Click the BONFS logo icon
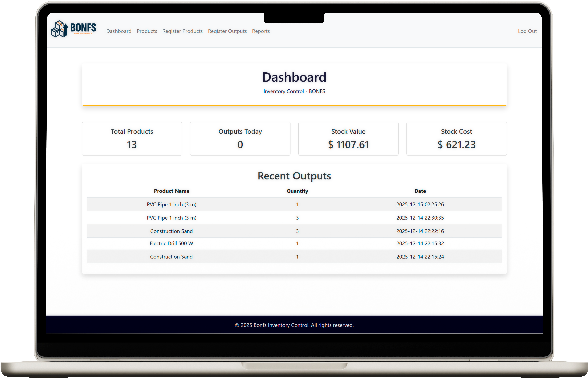The width and height of the screenshot is (588, 378). 60,29
